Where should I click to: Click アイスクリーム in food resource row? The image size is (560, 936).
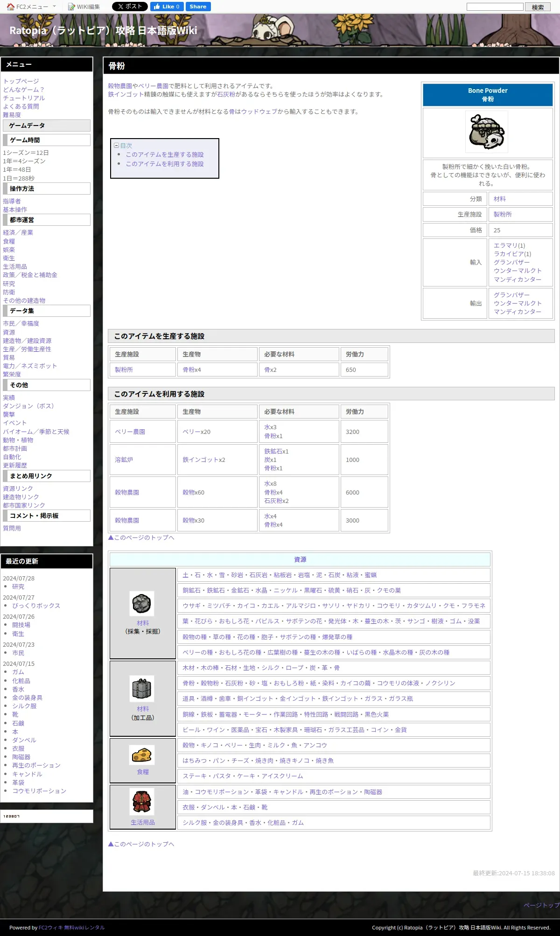pyautogui.click(x=282, y=776)
